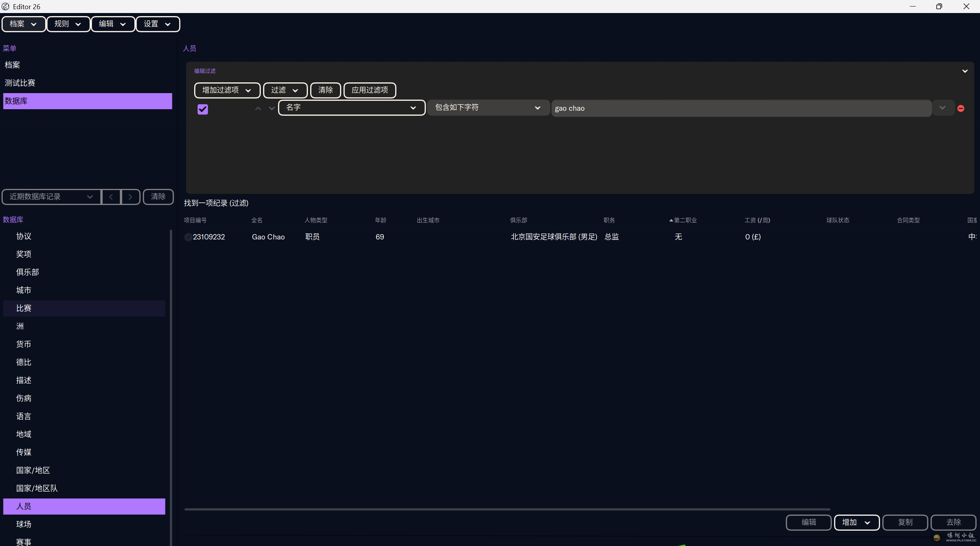Click the 复制 button at the bottom
Viewport: 980px width, 546px height.
click(905, 522)
